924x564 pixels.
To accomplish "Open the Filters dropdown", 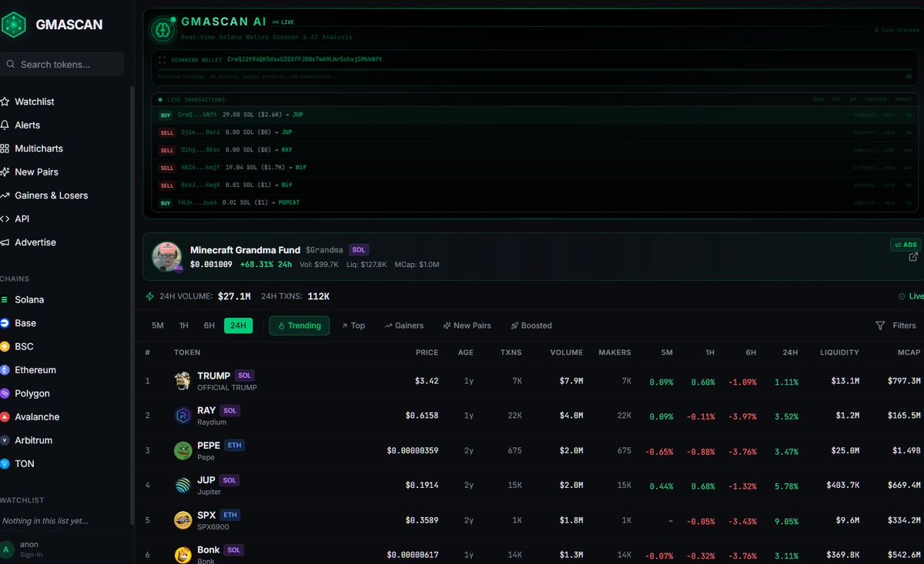I will pyautogui.click(x=896, y=325).
